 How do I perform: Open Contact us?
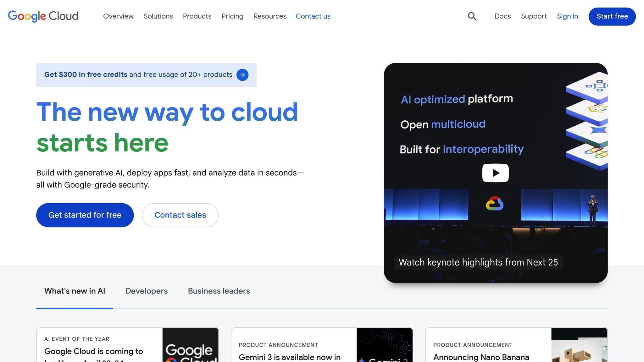click(x=313, y=16)
